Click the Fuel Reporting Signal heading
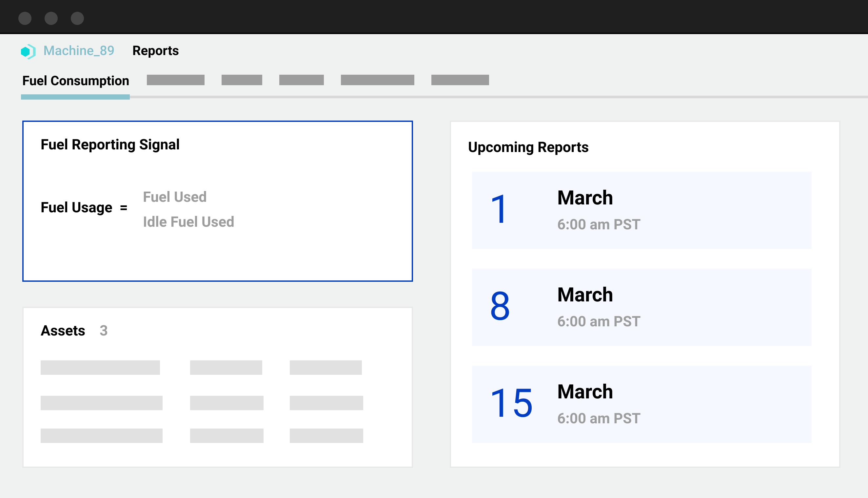The width and height of the screenshot is (868, 498). tap(110, 145)
